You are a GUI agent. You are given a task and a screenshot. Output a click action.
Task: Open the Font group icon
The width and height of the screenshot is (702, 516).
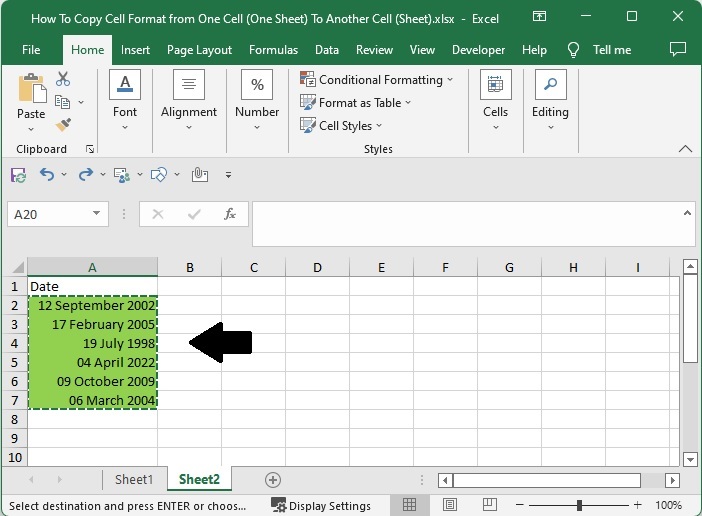[x=125, y=84]
